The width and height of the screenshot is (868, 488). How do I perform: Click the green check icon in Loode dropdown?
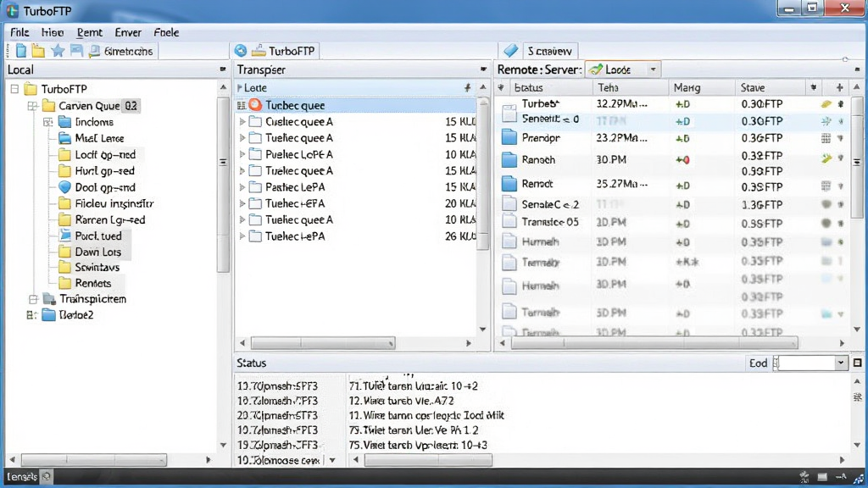tap(596, 69)
